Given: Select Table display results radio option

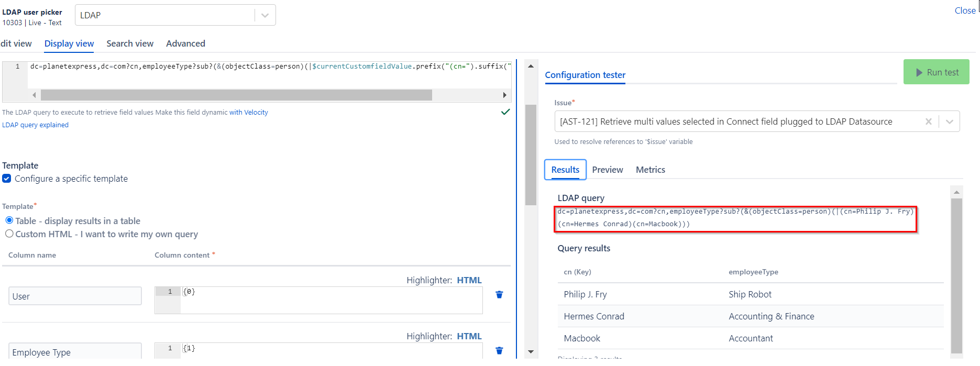Looking at the screenshot, I should 9,220.
